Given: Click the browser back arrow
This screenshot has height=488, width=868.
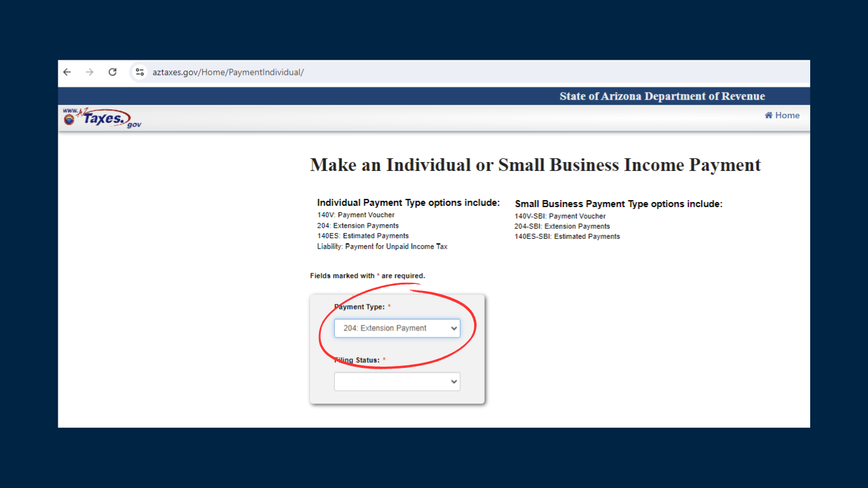Looking at the screenshot, I should point(67,72).
